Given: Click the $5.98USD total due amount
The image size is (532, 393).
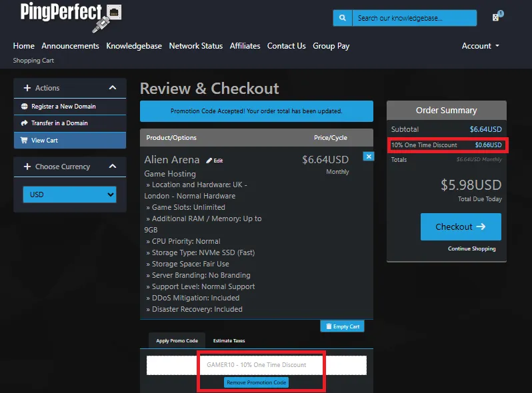Looking at the screenshot, I should click(471, 185).
